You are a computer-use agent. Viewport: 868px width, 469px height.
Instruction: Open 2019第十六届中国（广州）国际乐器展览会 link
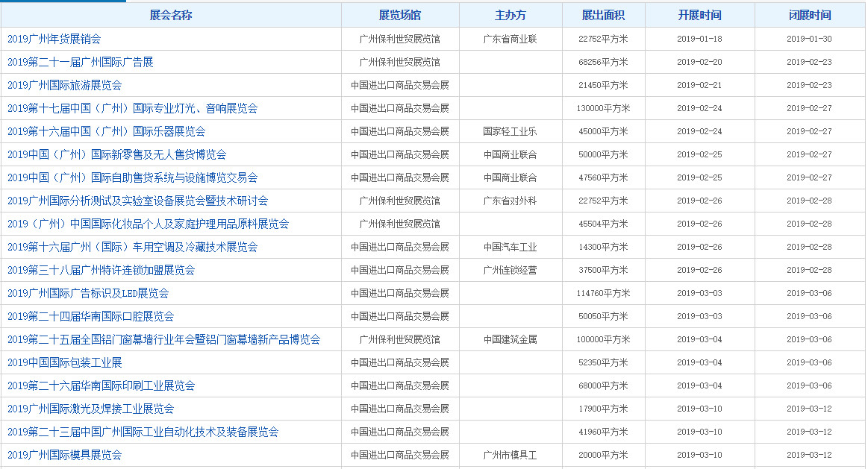pos(106,132)
